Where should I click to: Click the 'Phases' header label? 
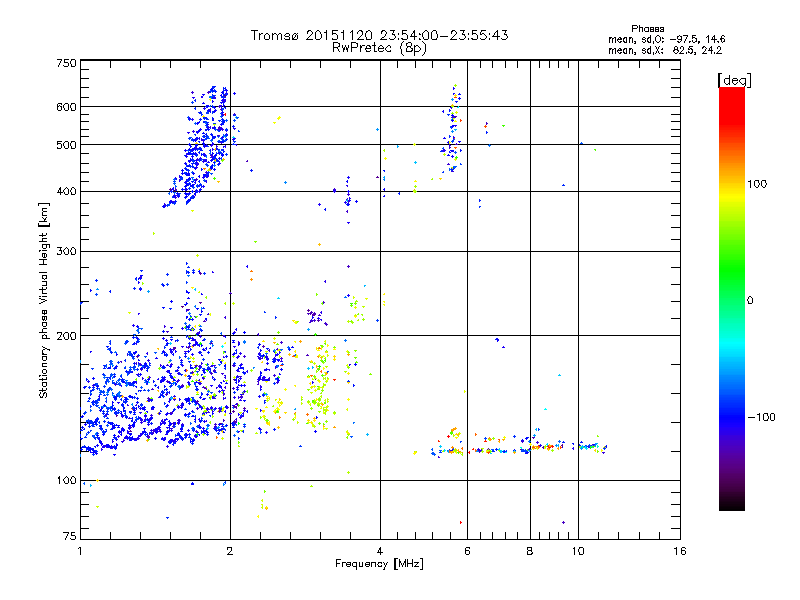pyautogui.click(x=647, y=29)
